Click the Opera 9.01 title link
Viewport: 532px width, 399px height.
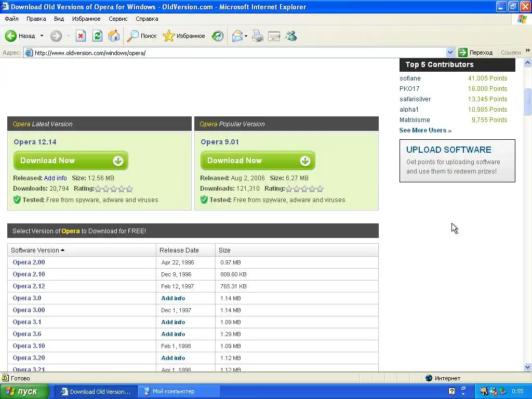point(220,142)
